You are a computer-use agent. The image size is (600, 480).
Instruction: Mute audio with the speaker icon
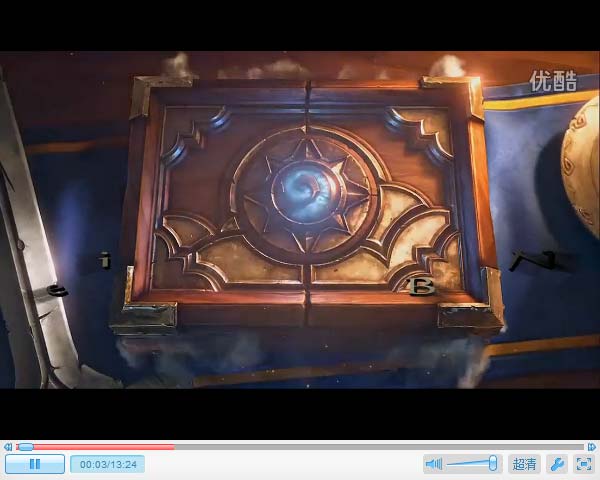click(434, 464)
